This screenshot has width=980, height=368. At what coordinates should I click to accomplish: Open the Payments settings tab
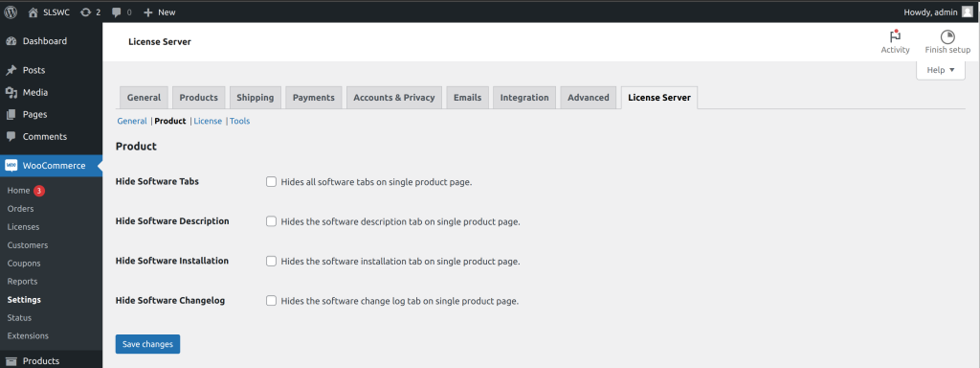(x=314, y=98)
